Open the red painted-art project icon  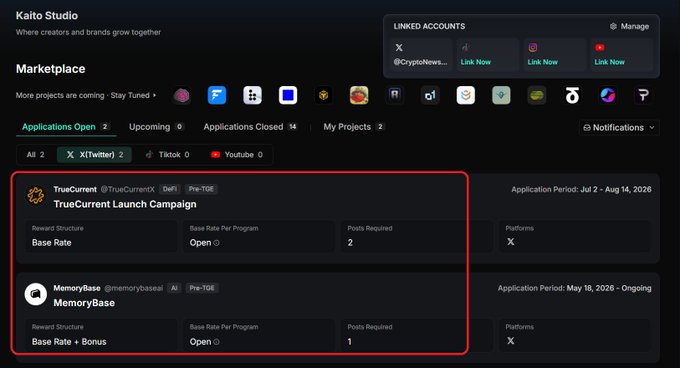pos(359,95)
